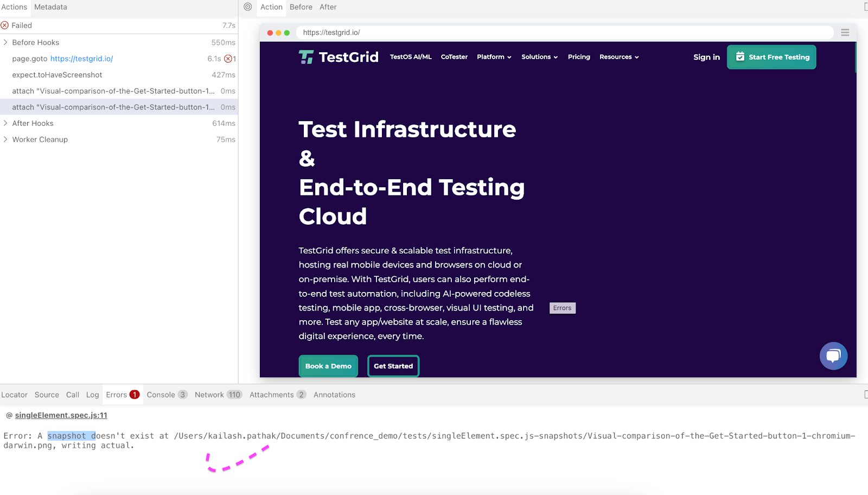This screenshot has height=495, width=868.
Task: Click the highlighted word 'snapshot' in the error
Action: [x=67, y=436]
